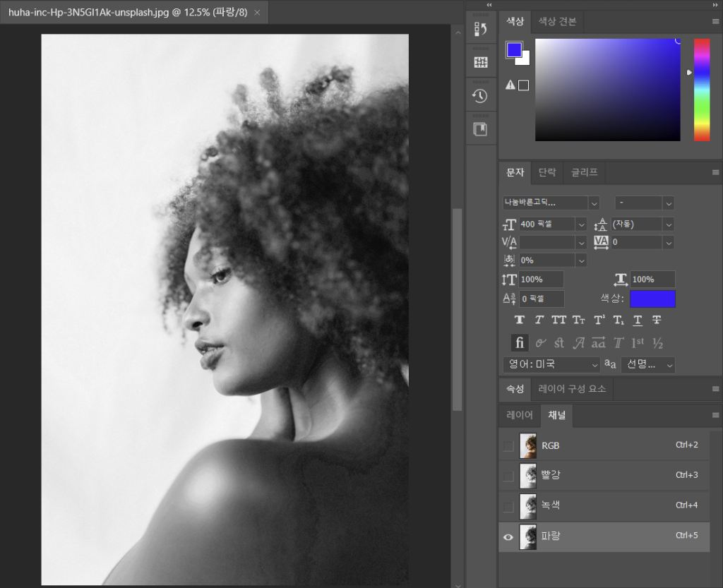Apply underline text style

point(638,320)
